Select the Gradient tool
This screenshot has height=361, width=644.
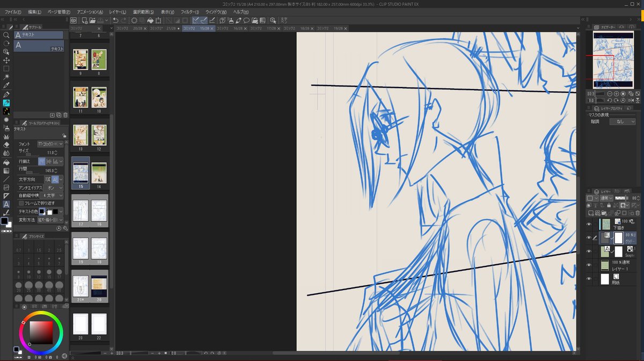click(x=6, y=171)
